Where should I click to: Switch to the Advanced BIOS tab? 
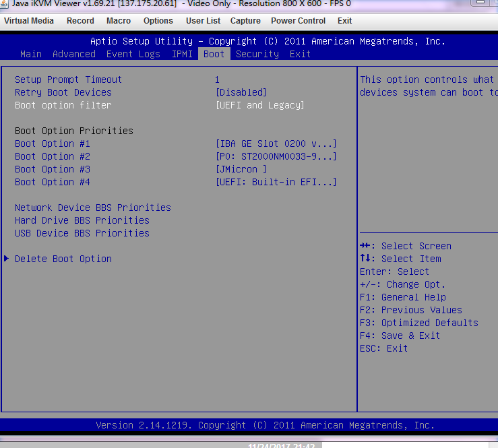tap(74, 54)
